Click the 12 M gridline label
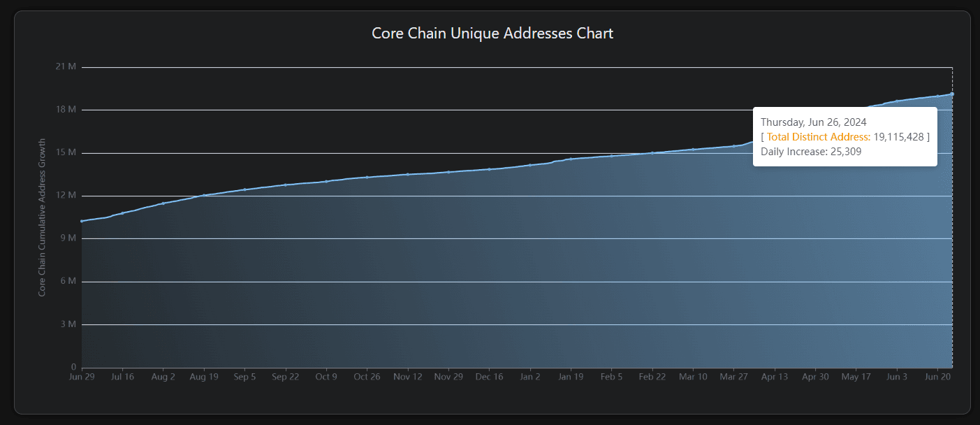 (x=66, y=194)
